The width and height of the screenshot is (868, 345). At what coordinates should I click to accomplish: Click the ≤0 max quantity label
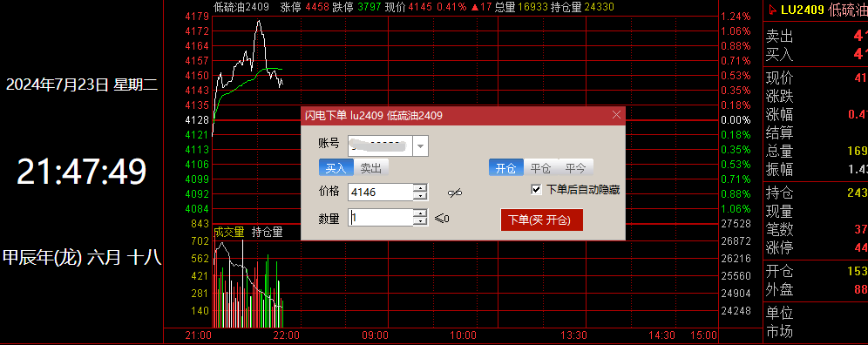point(442,218)
